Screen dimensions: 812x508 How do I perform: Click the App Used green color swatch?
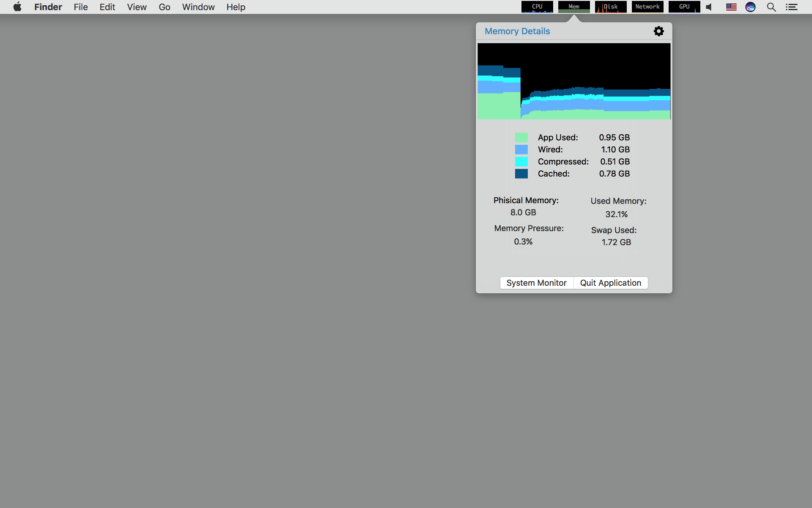coord(521,138)
